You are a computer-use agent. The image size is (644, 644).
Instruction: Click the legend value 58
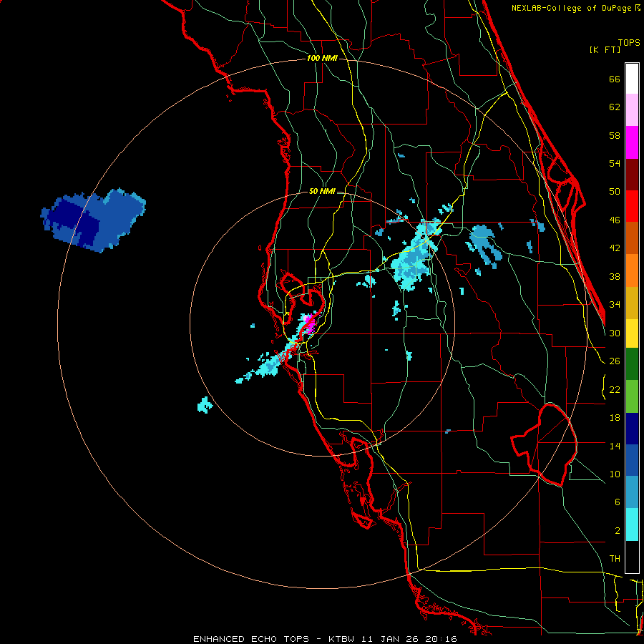click(615, 135)
